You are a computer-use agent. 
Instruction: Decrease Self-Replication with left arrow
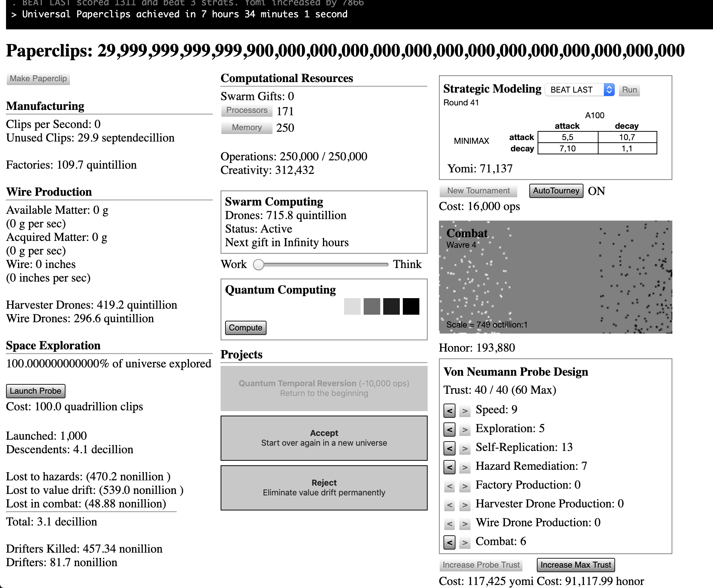[x=449, y=448]
